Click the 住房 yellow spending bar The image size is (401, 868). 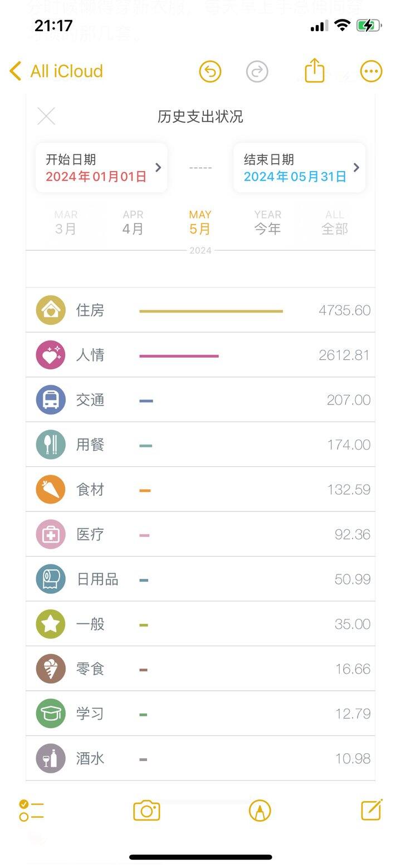coord(211,311)
